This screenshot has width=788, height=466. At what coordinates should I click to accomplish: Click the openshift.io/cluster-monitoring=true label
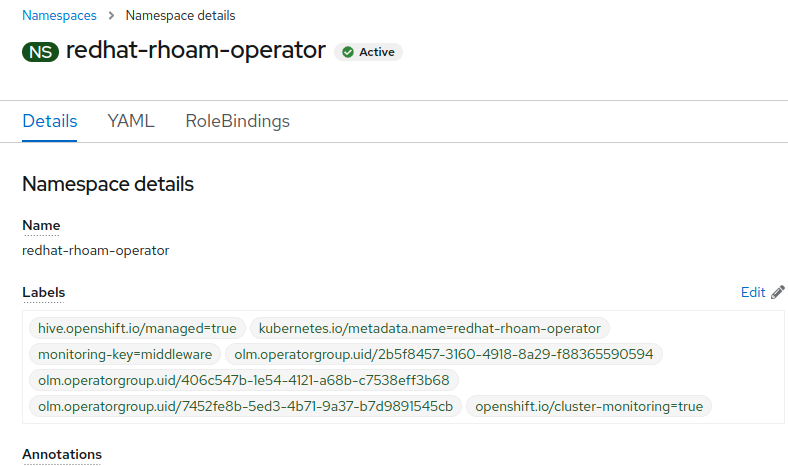(589, 407)
